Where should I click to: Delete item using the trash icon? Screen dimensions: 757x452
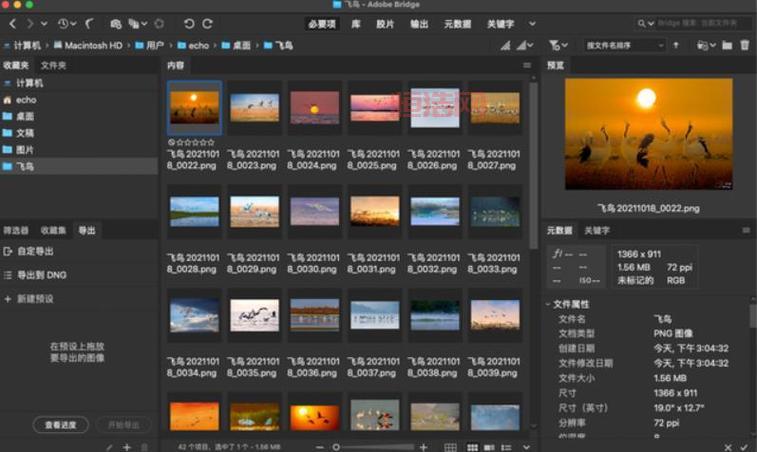pos(744,45)
